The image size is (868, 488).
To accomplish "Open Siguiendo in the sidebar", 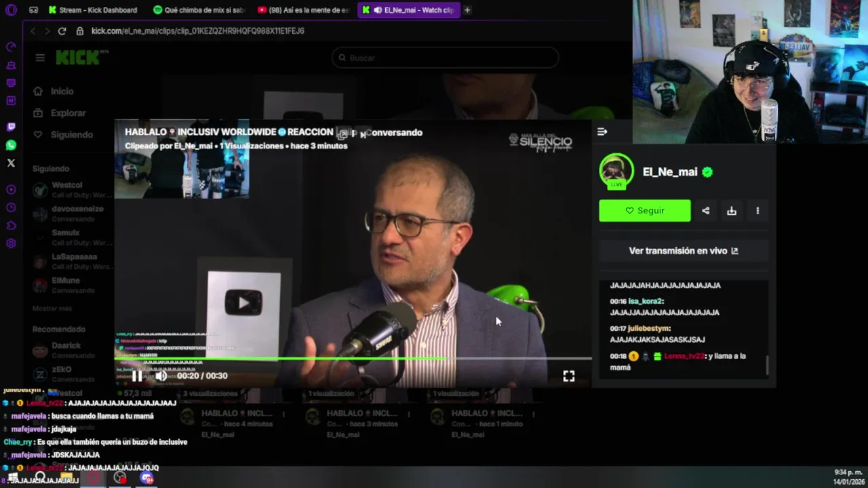I will pyautogui.click(x=63, y=135).
